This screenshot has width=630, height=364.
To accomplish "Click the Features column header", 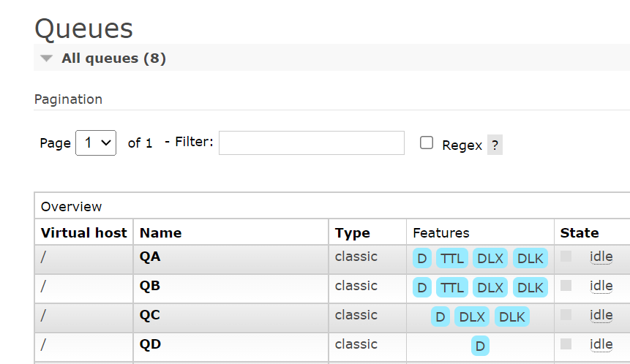I will (441, 232).
